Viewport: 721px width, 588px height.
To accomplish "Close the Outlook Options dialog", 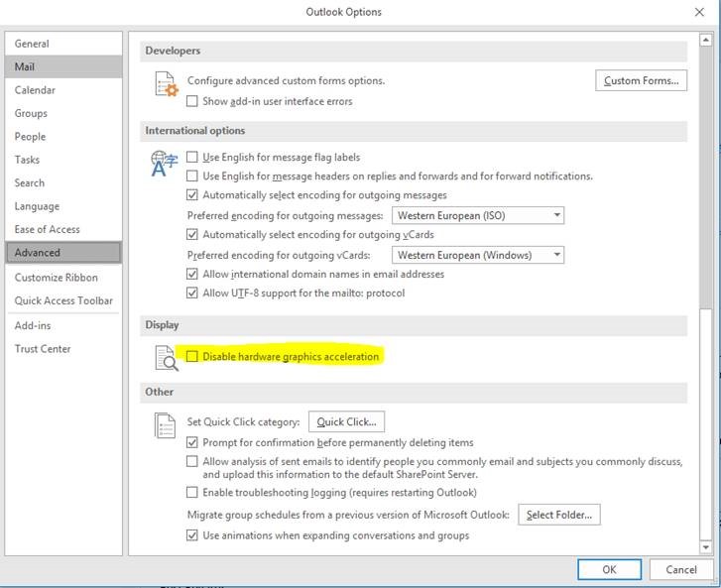I will click(699, 12).
